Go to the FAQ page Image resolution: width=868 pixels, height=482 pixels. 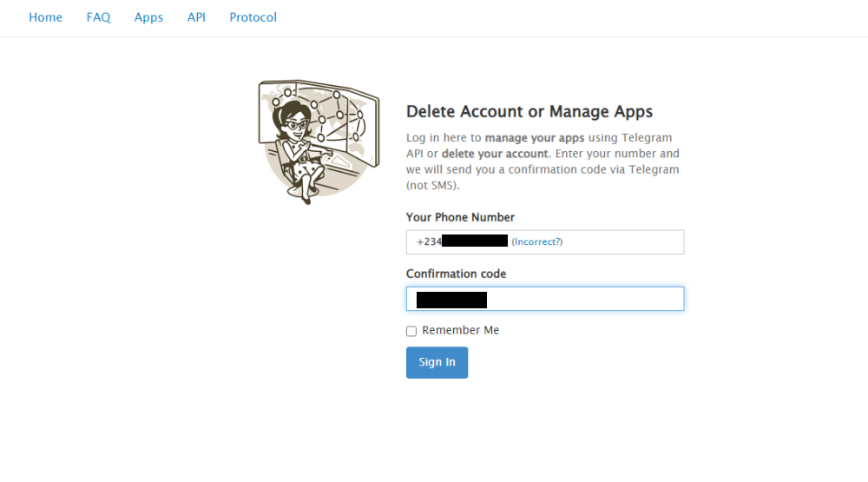click(98, 17)
